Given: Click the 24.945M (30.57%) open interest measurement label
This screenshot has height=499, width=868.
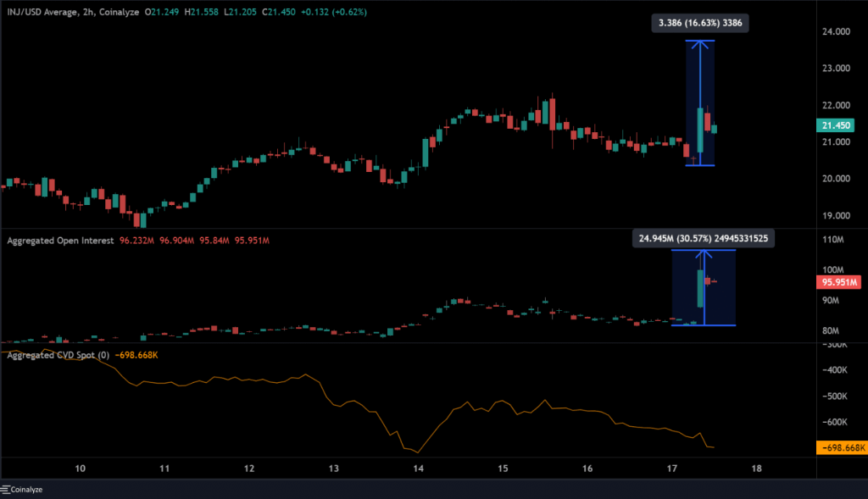Looking at the screenshot, I should (703, 239).
